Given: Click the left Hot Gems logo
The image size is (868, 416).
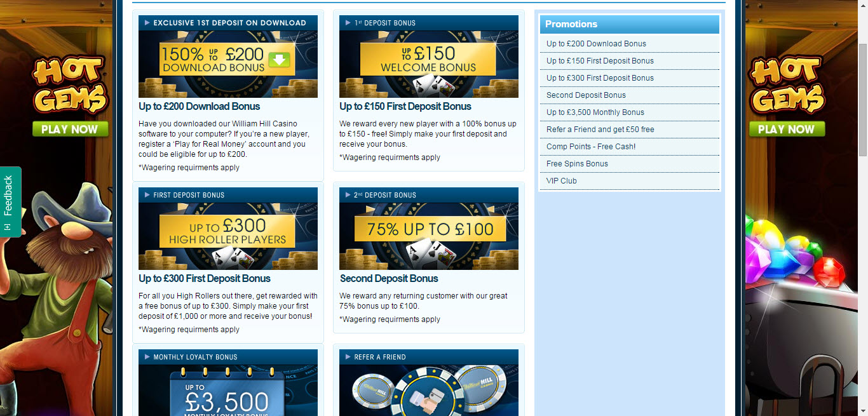Looking at the screenshot, I should coord(71,85).
